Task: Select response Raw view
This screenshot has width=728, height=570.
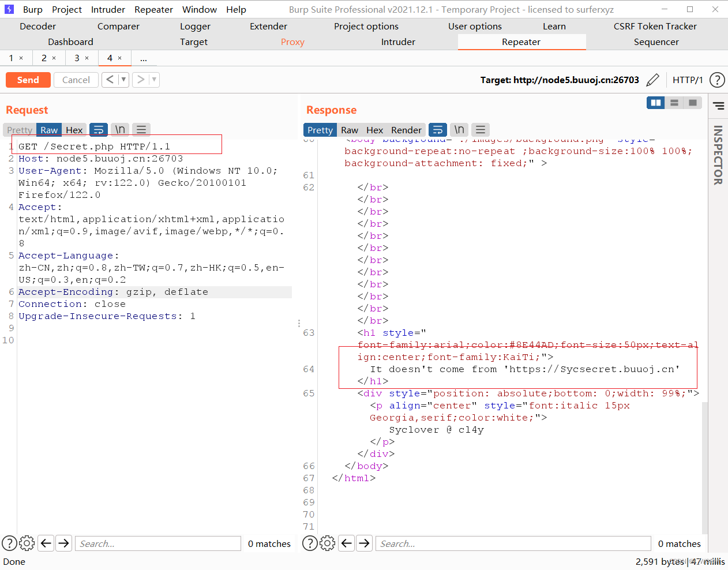Action: click(350, 130)
